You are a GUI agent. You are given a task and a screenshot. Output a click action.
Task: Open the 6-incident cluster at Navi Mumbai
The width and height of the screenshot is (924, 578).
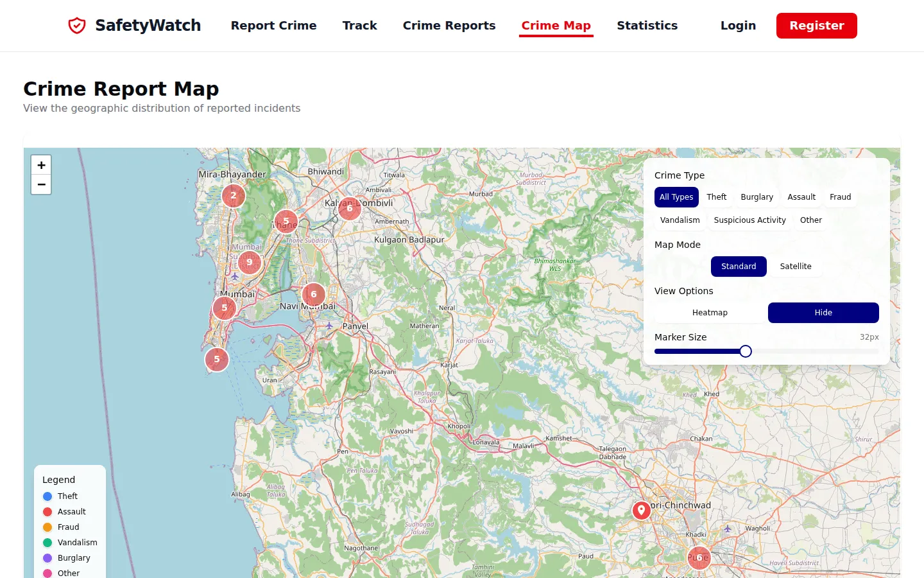pos(314,294)
